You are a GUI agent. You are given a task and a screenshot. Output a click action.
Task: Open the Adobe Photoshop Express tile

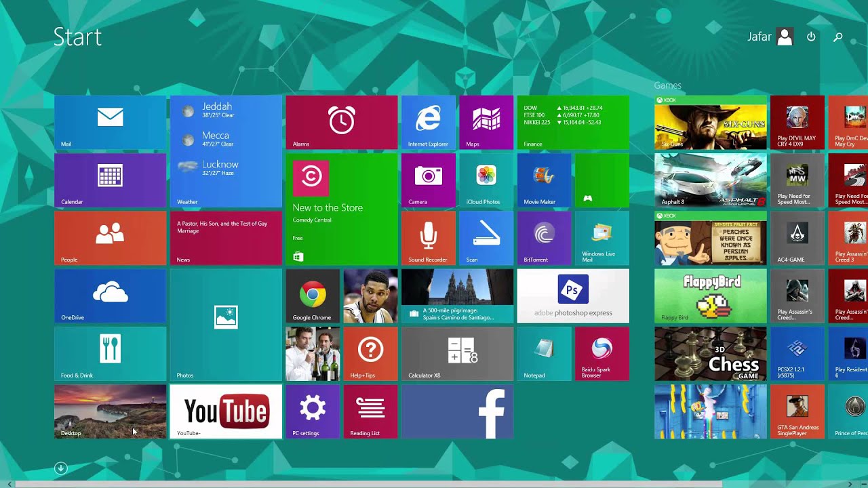(x=573, y=296)
